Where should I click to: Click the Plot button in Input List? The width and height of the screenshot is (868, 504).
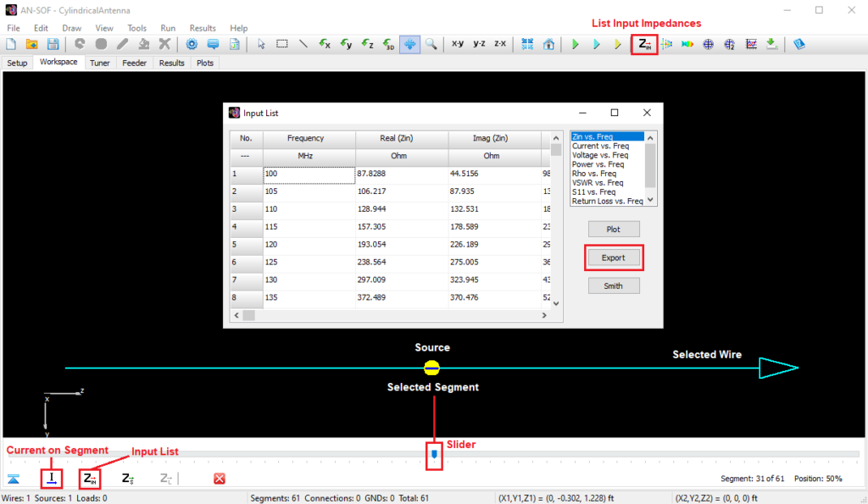(x=614, y=229)
